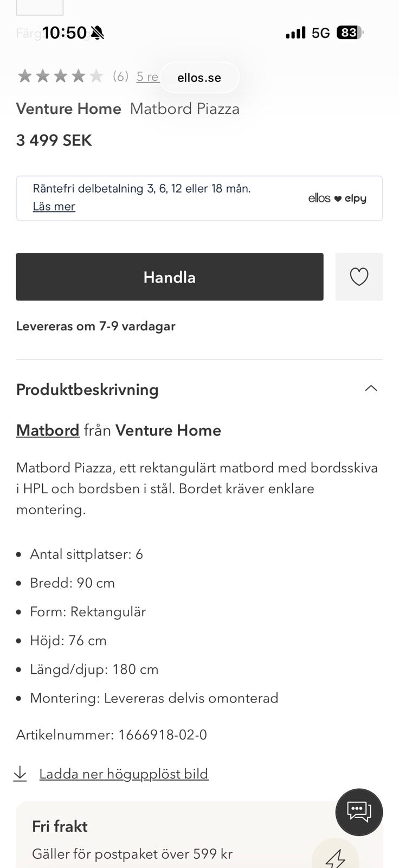This screenshot has height=868, width=399.
Task: Tap the silent mode bell icon
Action: click(x=98, y=33)
